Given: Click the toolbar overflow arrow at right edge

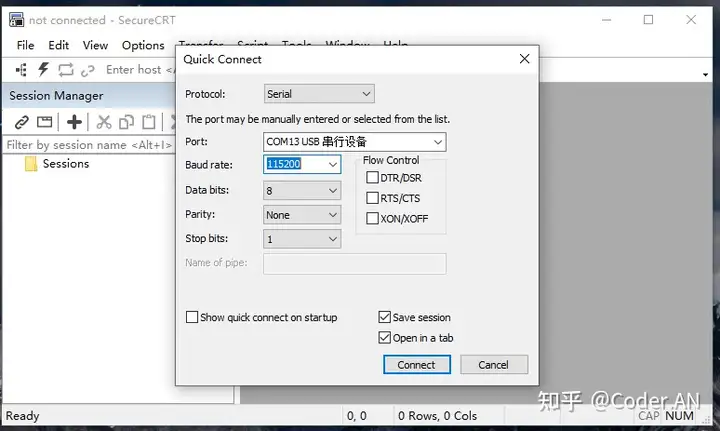Looking at the screenshot, I should tap(705, 74).
